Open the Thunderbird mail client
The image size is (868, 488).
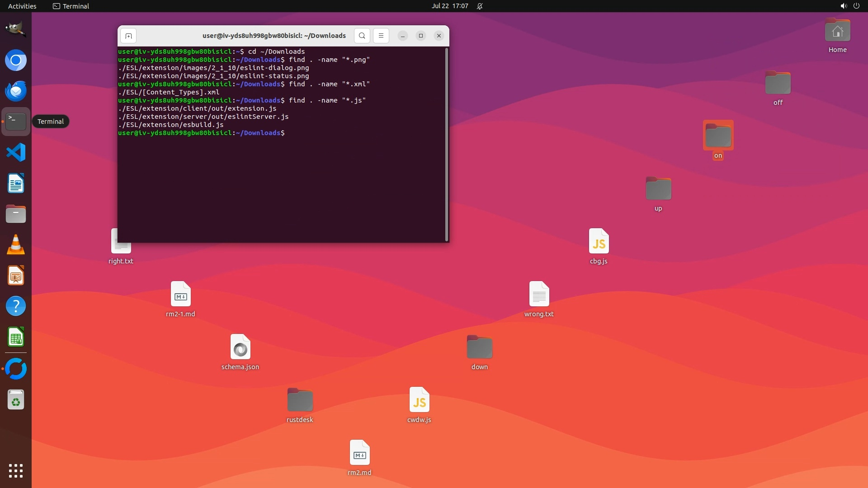pos(16,91)
